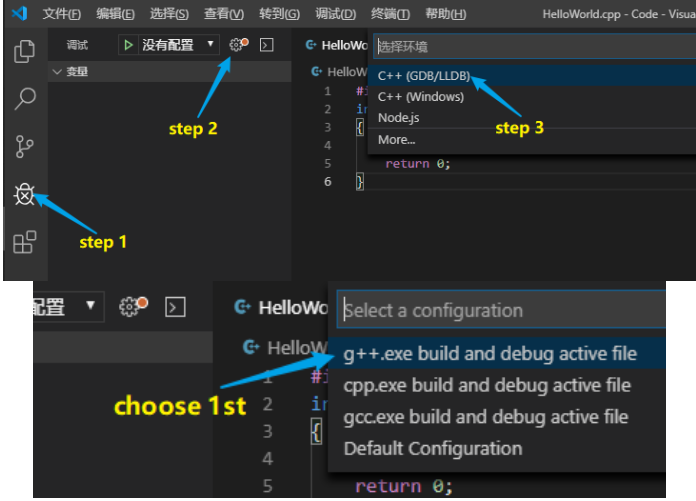Click line number 6 in upper editor
Image resolution: width=696 pixels, height=501 pixels.
point(328,181)
